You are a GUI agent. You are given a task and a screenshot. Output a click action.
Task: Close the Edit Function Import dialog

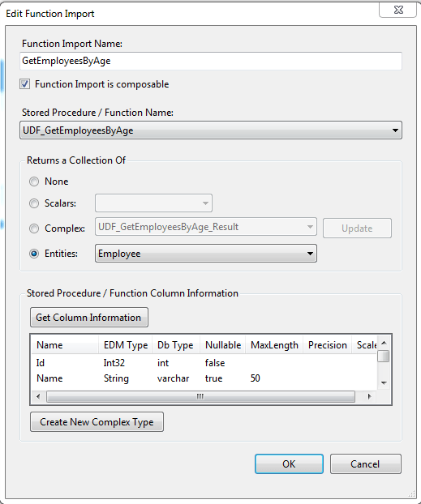[397, 10]
